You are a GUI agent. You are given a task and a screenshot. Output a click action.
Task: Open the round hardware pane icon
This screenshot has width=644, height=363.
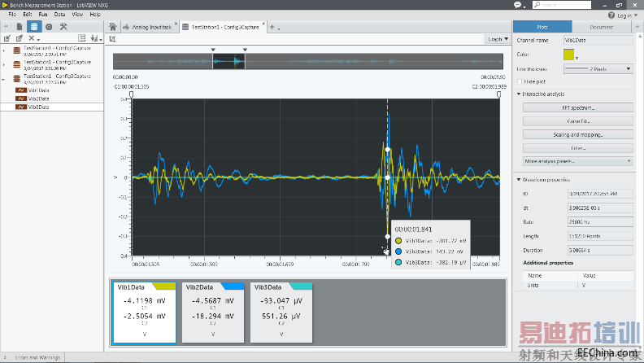tap(49, 27)
